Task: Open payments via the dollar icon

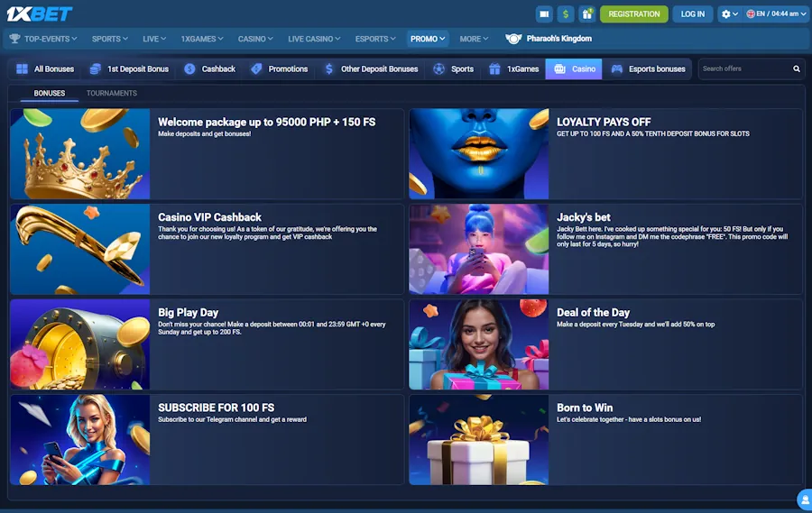Action: point(566,14)
